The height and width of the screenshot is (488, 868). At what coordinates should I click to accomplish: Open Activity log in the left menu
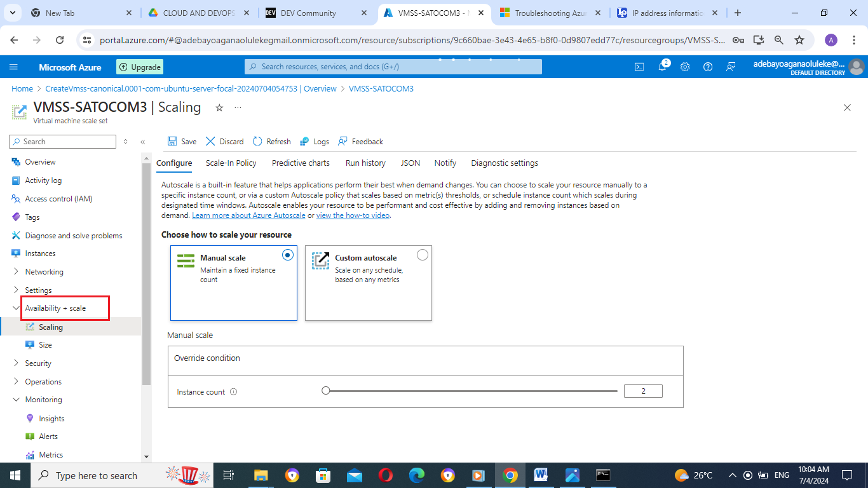[x=43, y=180]
